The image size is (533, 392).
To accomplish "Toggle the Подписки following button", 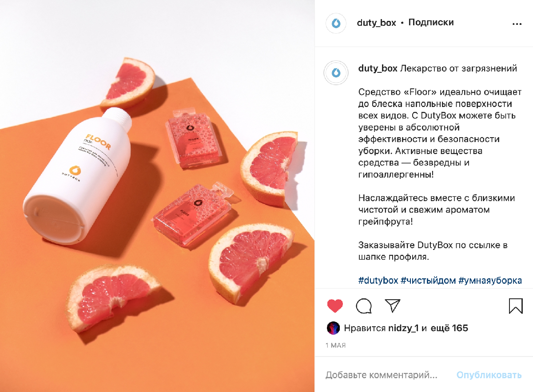I will (431, 22).
